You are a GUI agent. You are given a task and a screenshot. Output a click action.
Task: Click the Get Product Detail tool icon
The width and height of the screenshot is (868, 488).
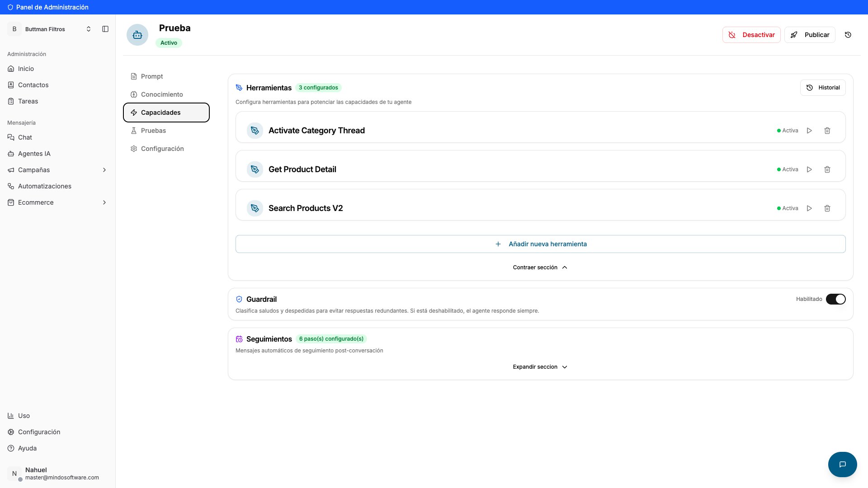pos(255,169)
